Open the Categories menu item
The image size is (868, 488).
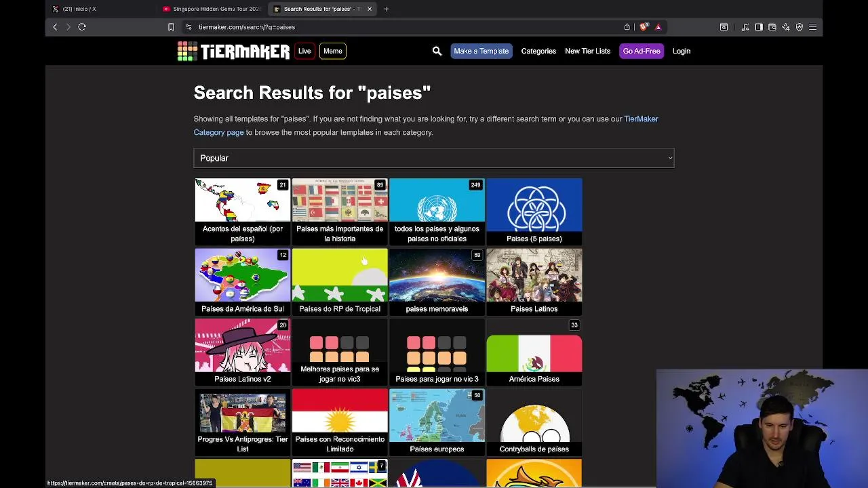[x=538, y=51]
